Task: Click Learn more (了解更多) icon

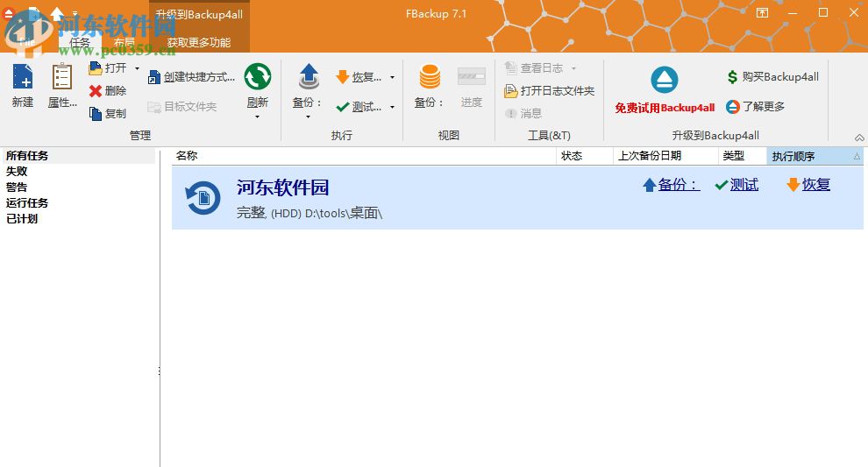Action: click(x=732, y=106)
